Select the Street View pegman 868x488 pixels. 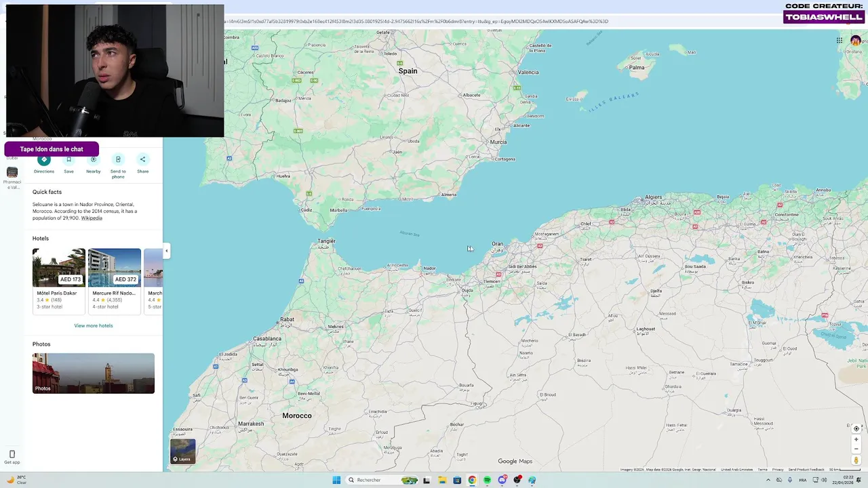point(856,460)
